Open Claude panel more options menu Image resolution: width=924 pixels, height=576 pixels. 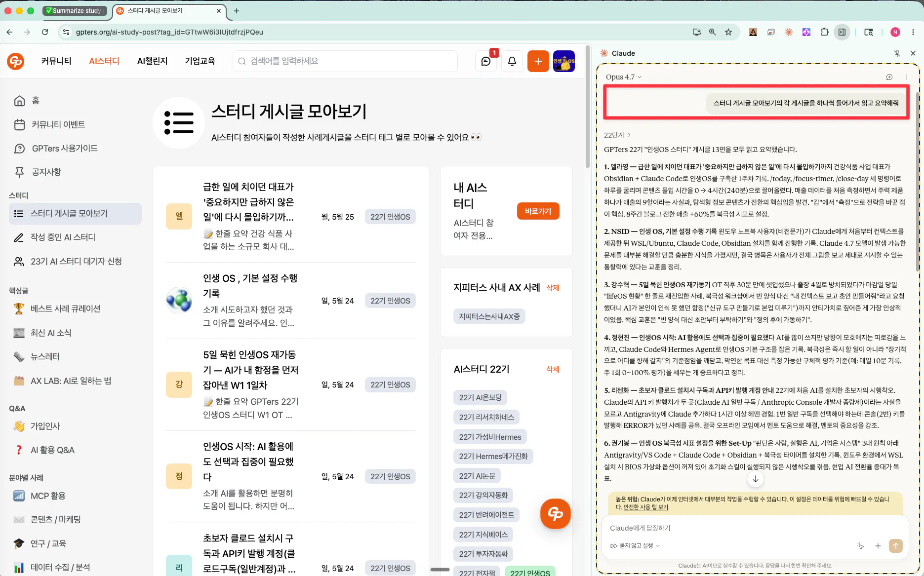(906, 77)
